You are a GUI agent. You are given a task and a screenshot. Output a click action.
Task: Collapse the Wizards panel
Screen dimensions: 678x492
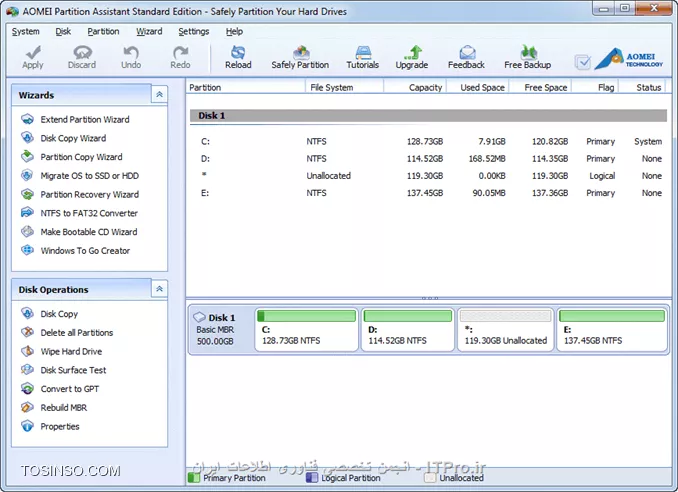(x=159, y=94)
